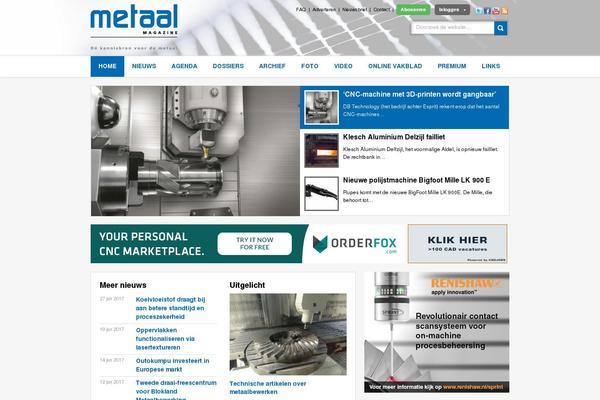Expand the Inloggen dropdown
This screenshot has height=400, width=600.
(x=452, y=10)
